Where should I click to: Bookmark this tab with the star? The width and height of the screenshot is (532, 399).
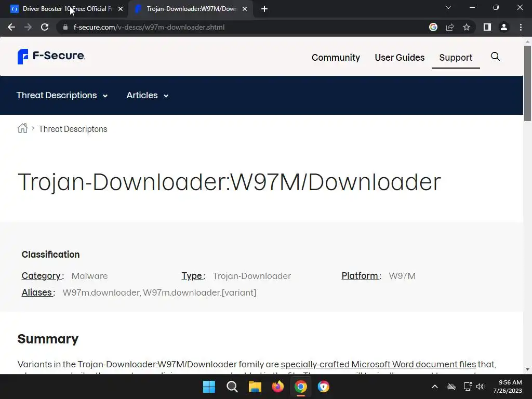coord(467,27)
